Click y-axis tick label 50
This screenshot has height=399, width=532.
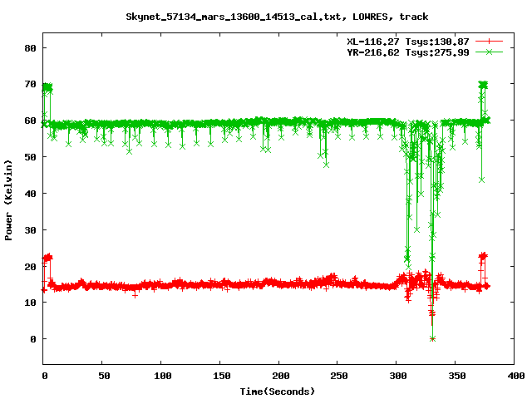pos(30,157)
